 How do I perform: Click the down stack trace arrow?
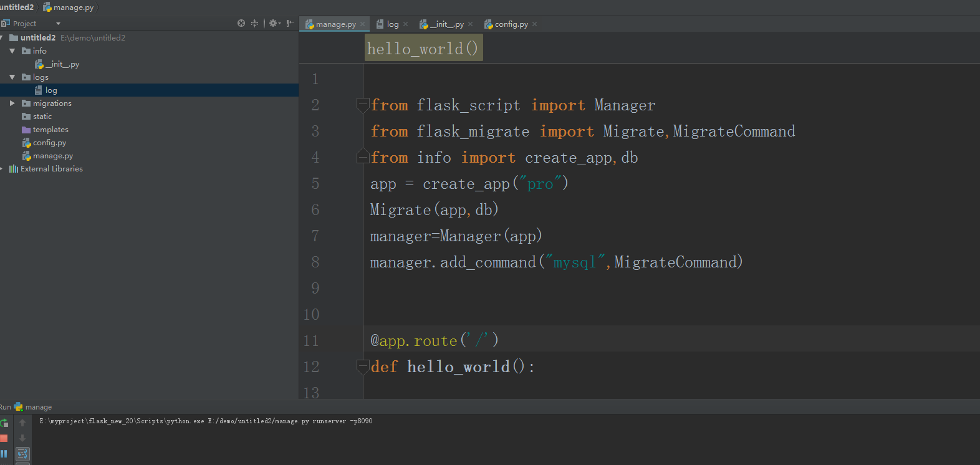[22, 438]
